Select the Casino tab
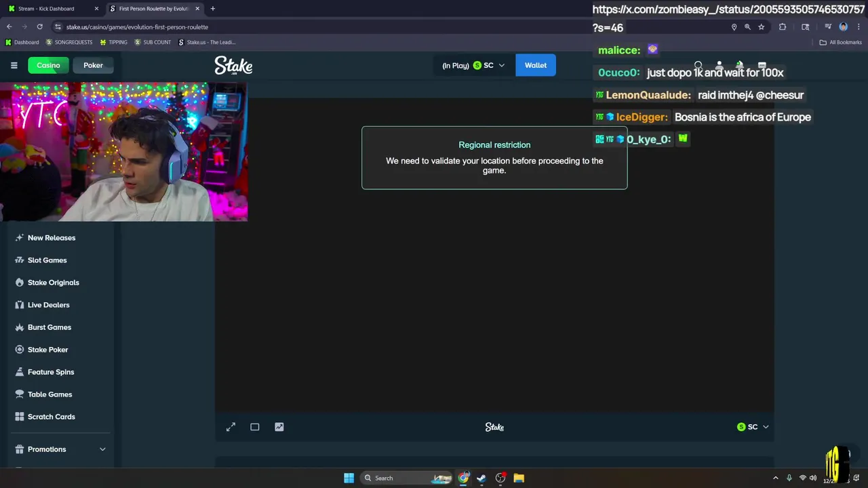 click(x=48, y=65)
